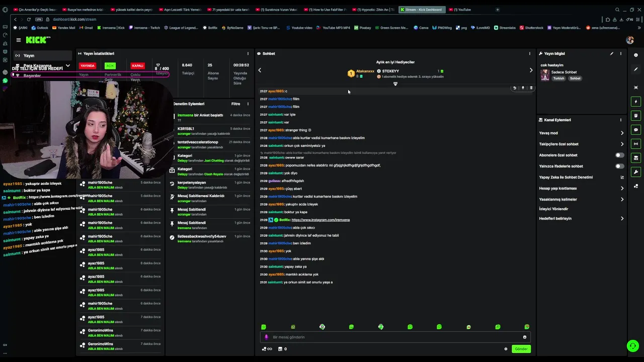This screenshot has height=362, width=644.
Task: Click İzleyici Yönlendir option
Action: pyautogui.click(x=553, y=209)
